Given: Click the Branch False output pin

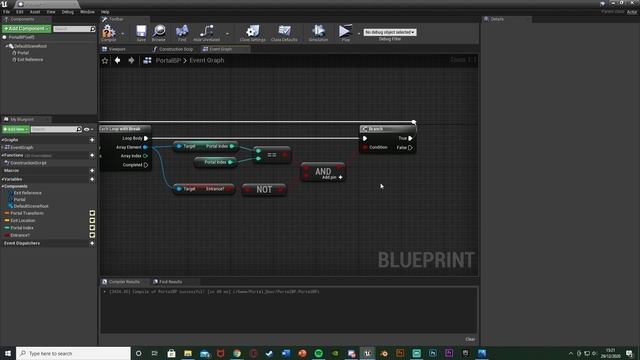Looking at the screenshot, I should pyautogui.click(x=410, y=147).
